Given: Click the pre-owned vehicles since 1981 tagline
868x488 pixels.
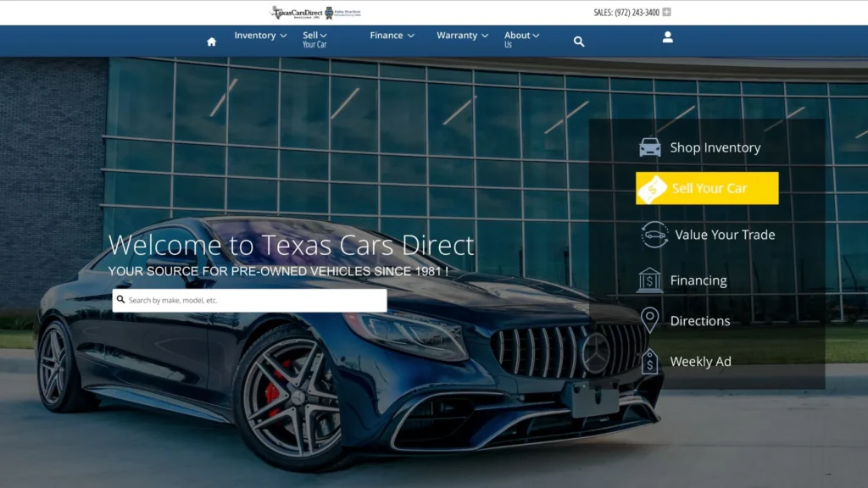Looking at the screenshot, I should click(278, 271).
